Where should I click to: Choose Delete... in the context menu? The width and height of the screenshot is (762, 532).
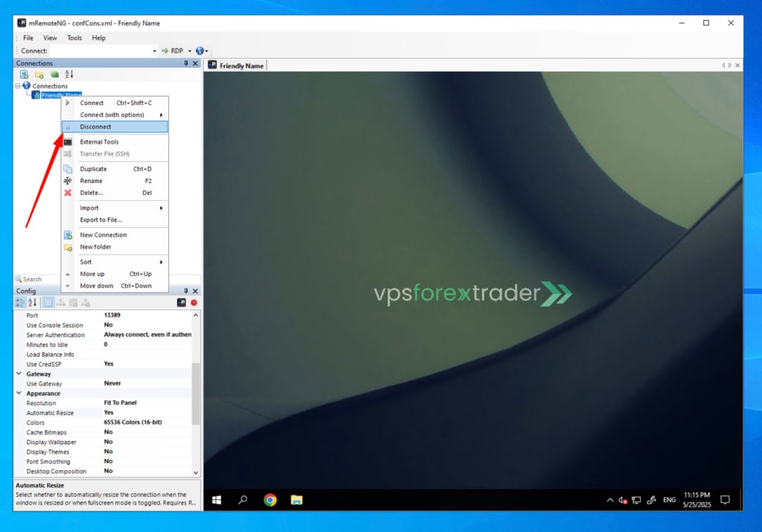pyautogui.click(x=115, y=193)
